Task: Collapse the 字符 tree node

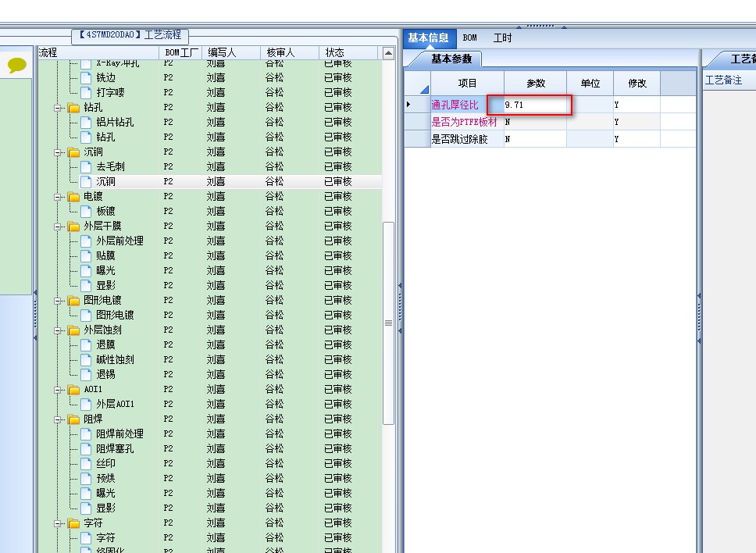Action: (x=57, y=523)
